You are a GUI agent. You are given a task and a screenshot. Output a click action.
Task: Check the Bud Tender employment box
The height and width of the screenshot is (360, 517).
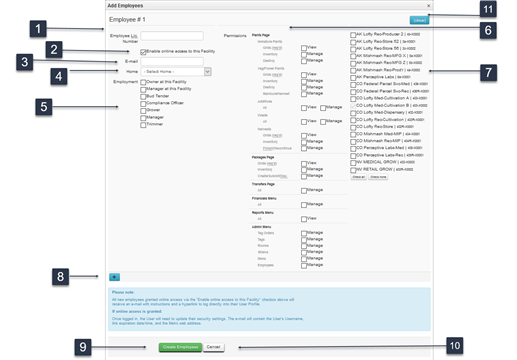coord(143,97)
